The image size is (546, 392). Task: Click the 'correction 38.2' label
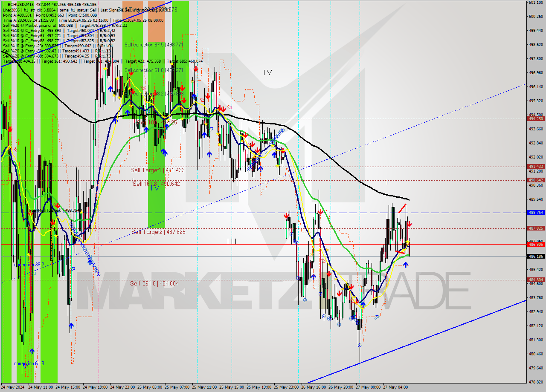29,265
